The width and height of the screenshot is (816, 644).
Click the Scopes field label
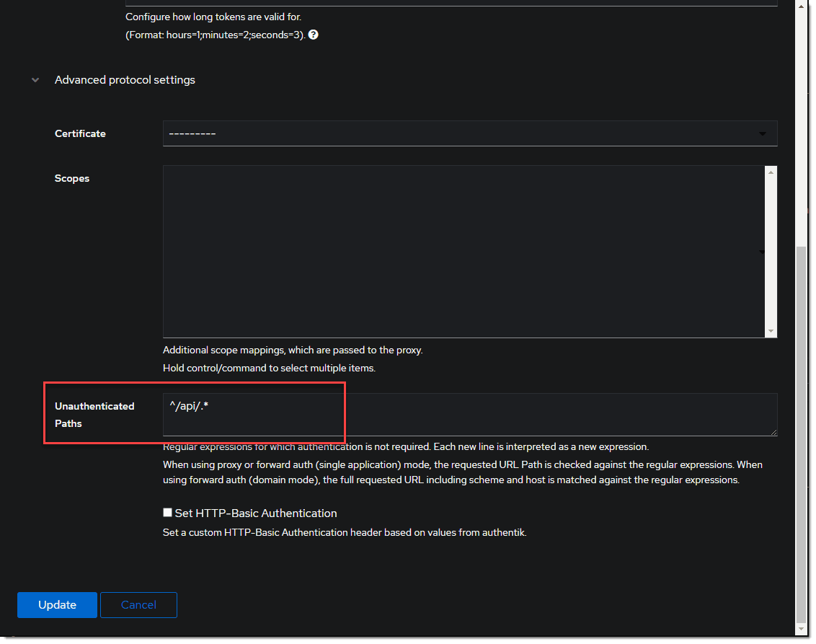click(x=72, y=178)
